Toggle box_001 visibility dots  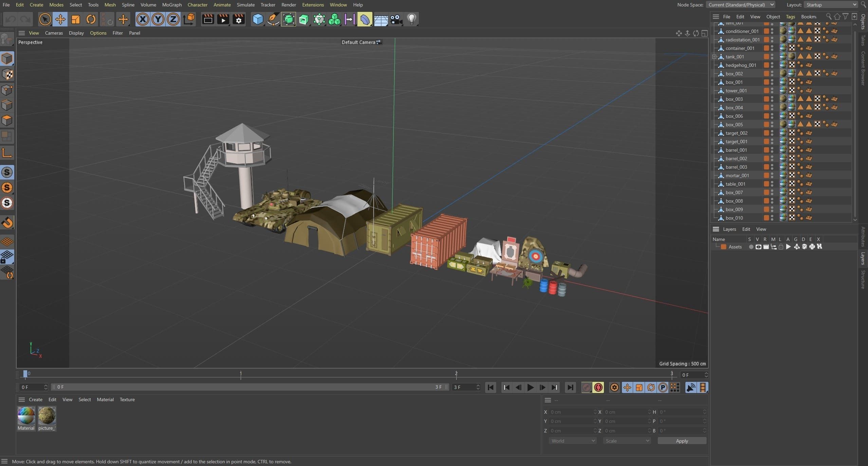[x=772, y=82]
